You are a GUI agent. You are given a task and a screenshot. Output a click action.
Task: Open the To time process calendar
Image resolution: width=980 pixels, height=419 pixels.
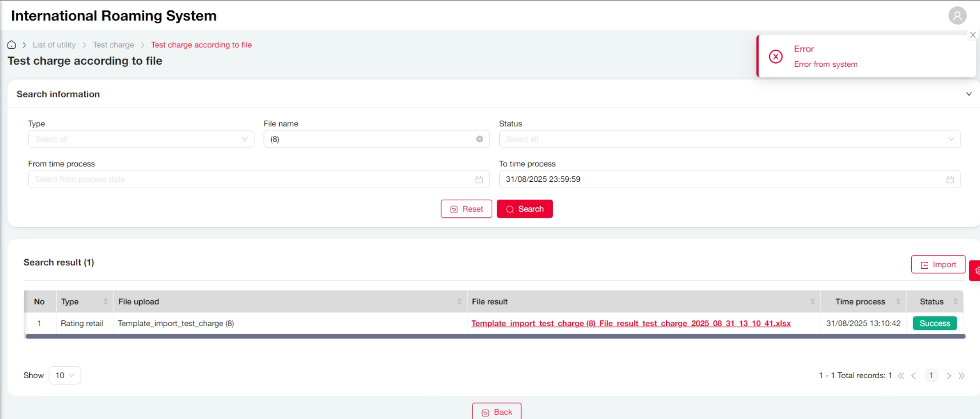(x=950, y=180)
